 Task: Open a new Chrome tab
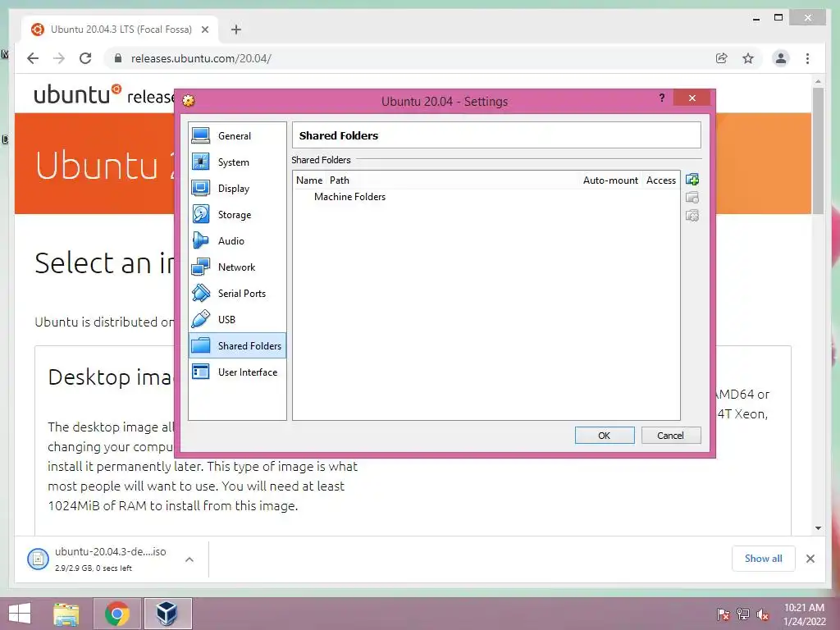coord(236,30)
